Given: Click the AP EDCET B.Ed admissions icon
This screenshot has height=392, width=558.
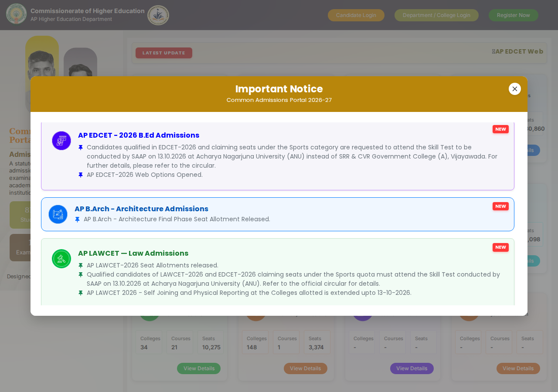Looking at the screenshot, I should click(x=61, y=141).
